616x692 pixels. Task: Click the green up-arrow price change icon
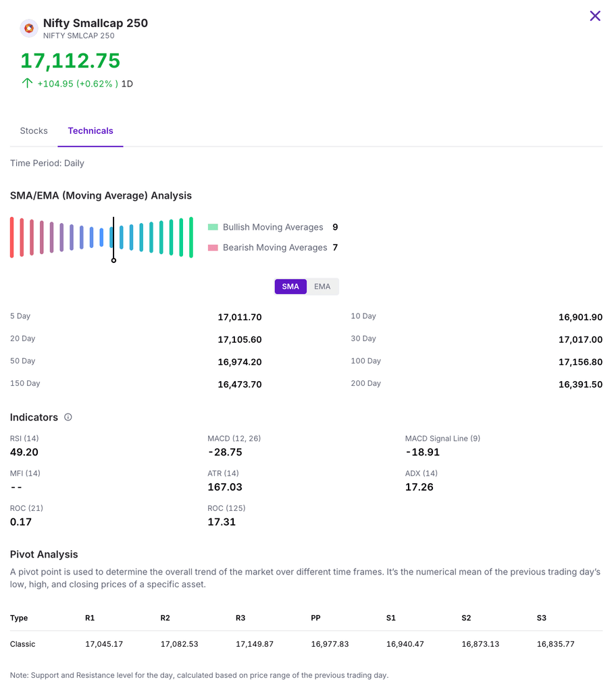pos(27,84)
